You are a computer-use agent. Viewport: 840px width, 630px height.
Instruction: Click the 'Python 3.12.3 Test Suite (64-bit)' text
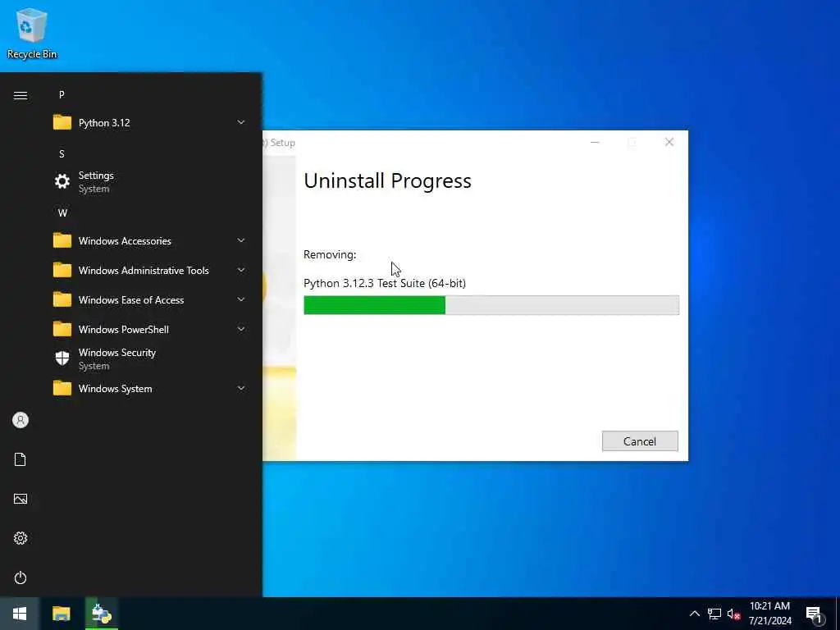385,283
